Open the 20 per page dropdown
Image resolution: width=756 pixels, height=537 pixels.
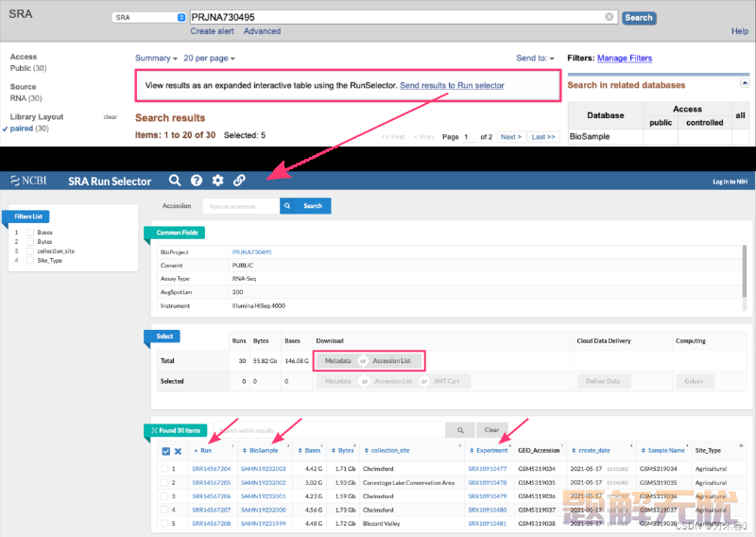point(209,58)
